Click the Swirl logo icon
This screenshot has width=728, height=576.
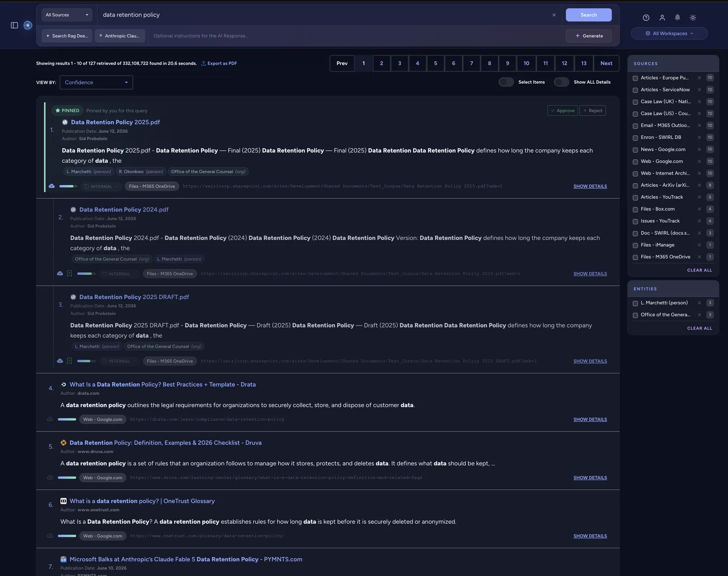click(x=28, y=25)
